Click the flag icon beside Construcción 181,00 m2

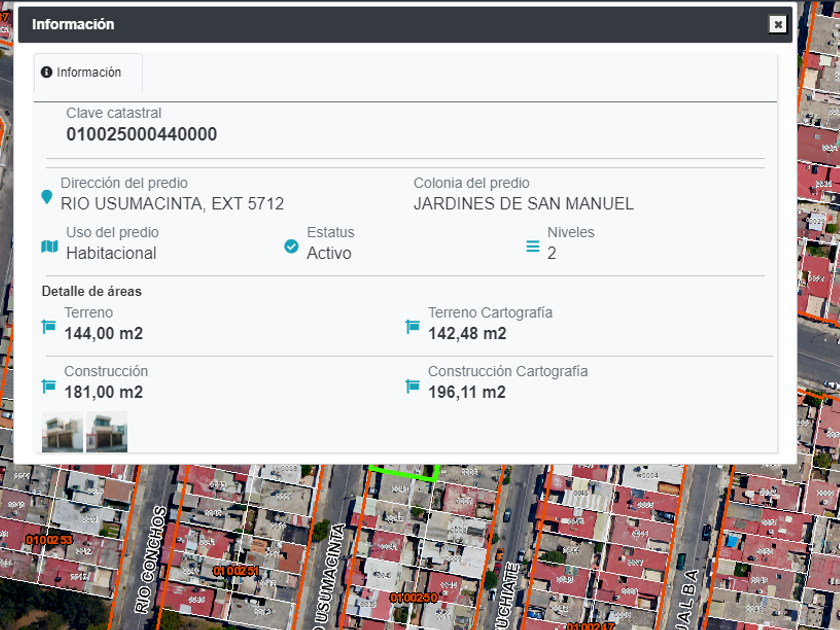pyautogui.click(x=49, y=385)
